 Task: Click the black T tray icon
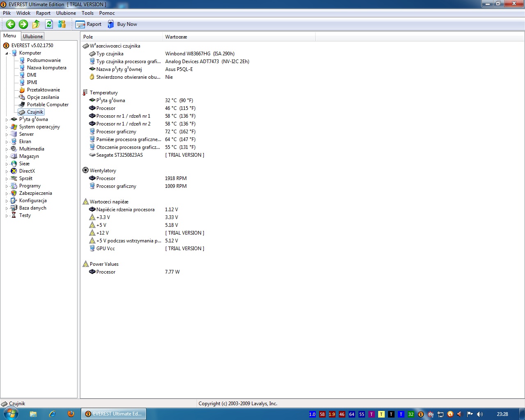pos(391,414)
